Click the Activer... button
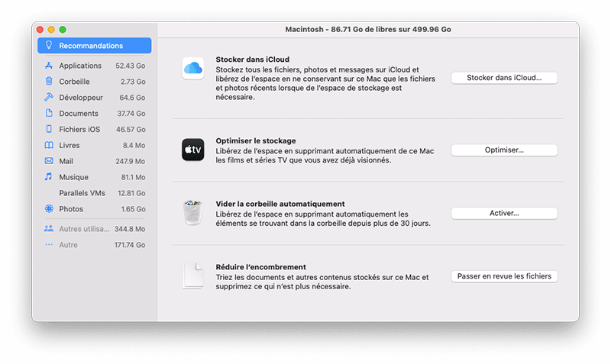Viewport: 611px width, 364px height. coord(504,213)
